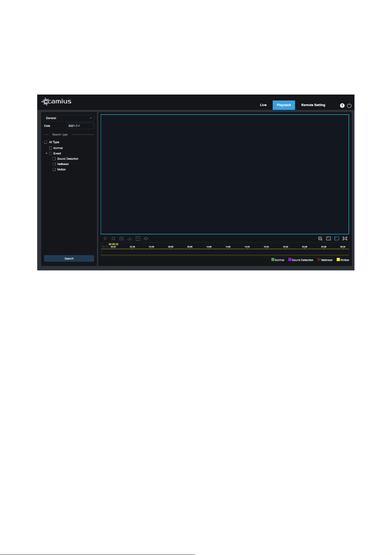Activate digital zoom magnifier icon
392x555 pixels.
point(320,238)
